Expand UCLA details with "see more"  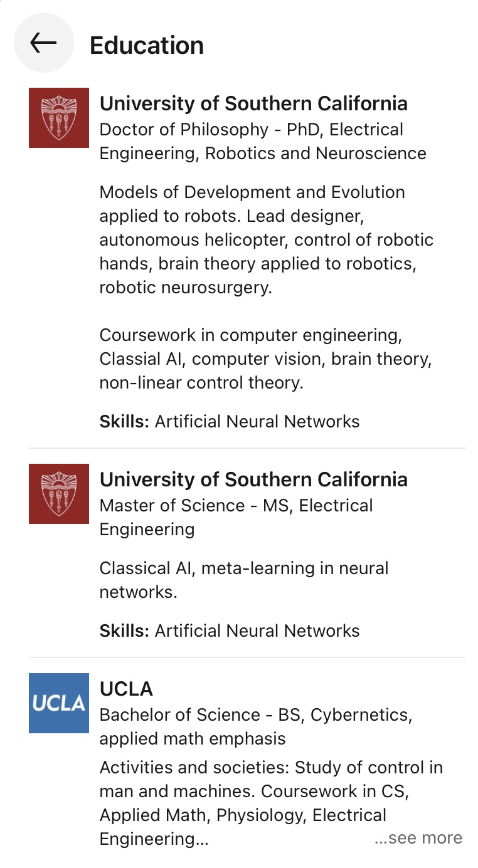[x=418, y=839]
